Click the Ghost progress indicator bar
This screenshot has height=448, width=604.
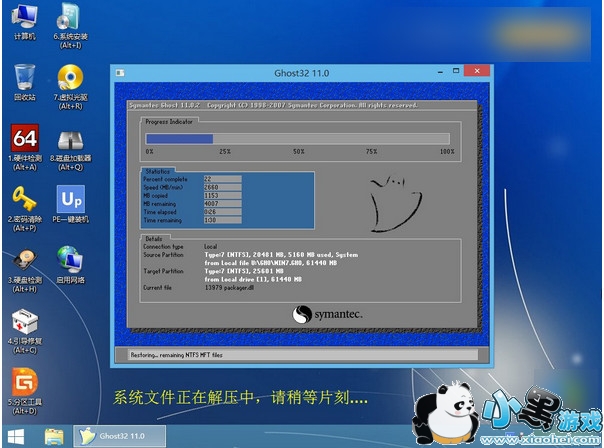(297, 139)
